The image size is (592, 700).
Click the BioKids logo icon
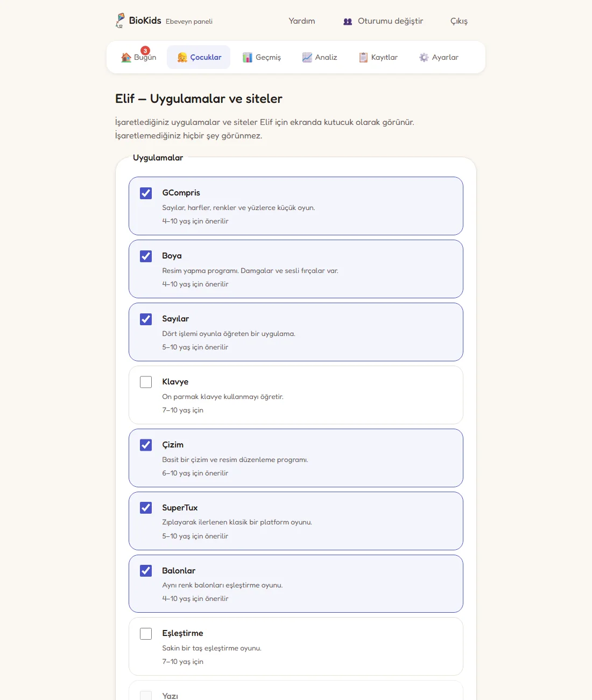tap(120, 20)
